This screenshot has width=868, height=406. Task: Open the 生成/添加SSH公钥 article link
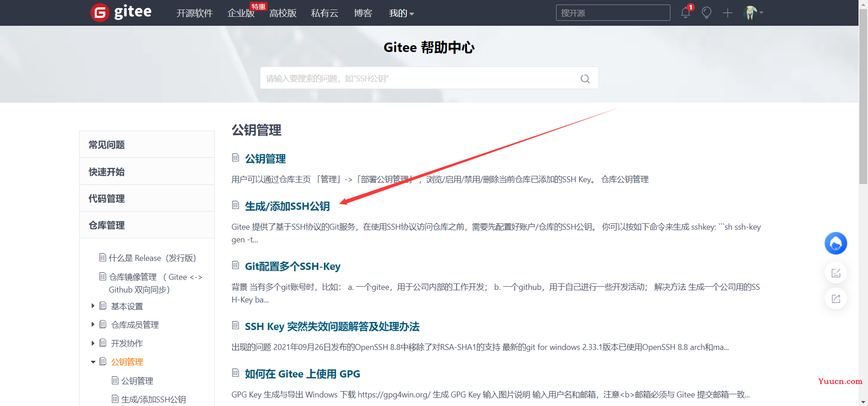(x=288, y=206)
